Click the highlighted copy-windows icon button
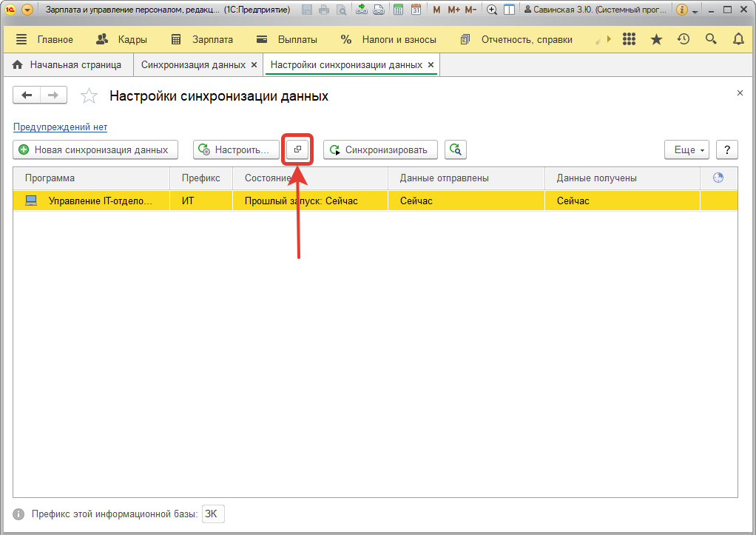This screenshot has height=535, width=756. (297, 149)
